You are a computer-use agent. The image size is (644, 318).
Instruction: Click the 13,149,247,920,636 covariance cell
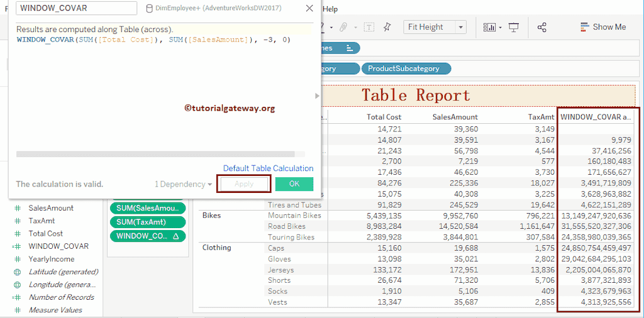[596, 216]
